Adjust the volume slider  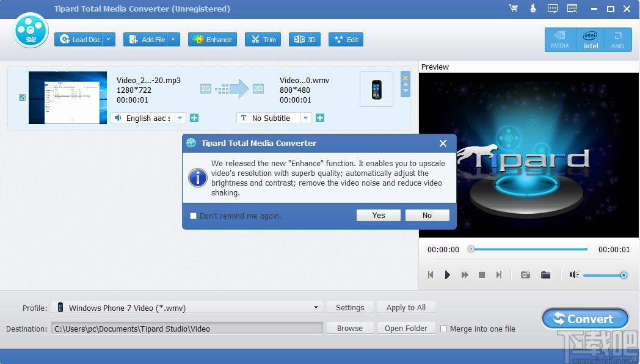point(605,275)
